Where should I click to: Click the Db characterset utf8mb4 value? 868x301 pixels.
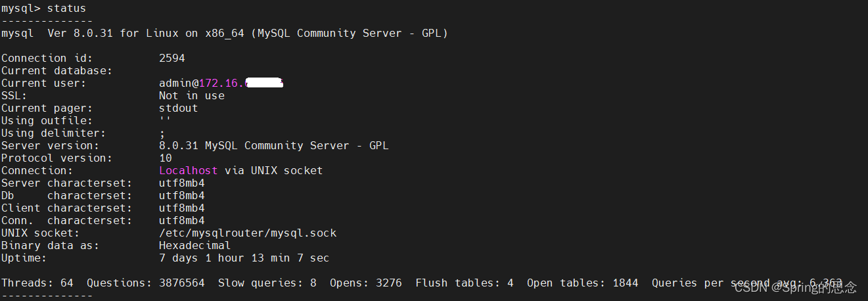pyautogui.click(x=182, y=195)
